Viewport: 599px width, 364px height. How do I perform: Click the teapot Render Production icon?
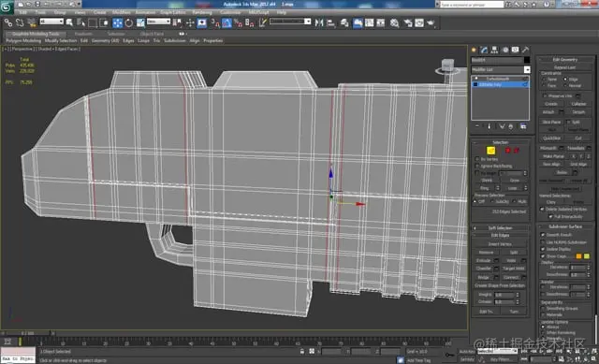pos(431,22)
